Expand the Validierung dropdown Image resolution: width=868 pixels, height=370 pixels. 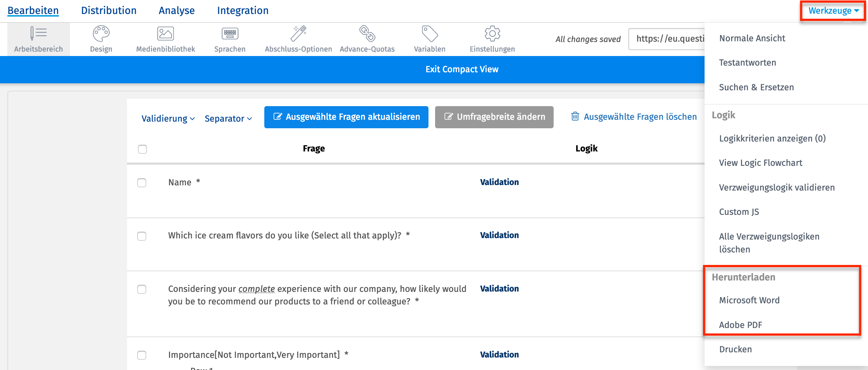[x=168, y=119]
